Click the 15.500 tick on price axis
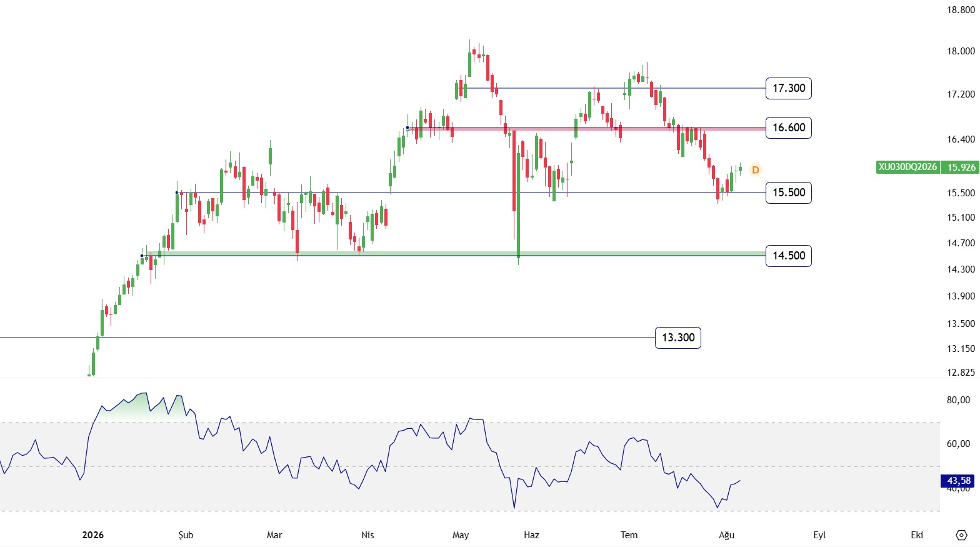 point(961,193)
